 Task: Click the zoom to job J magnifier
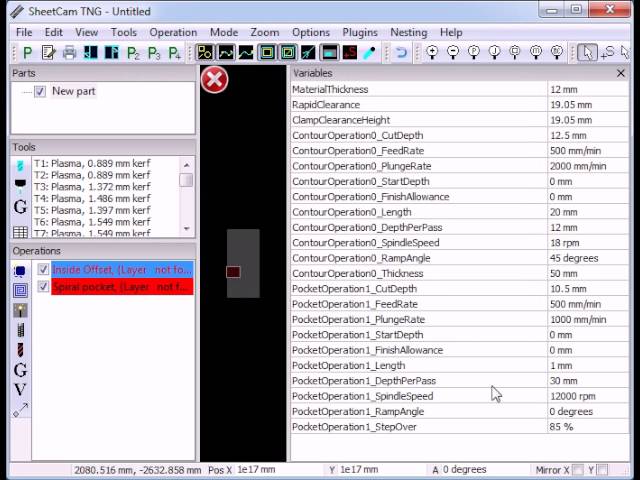495,53
